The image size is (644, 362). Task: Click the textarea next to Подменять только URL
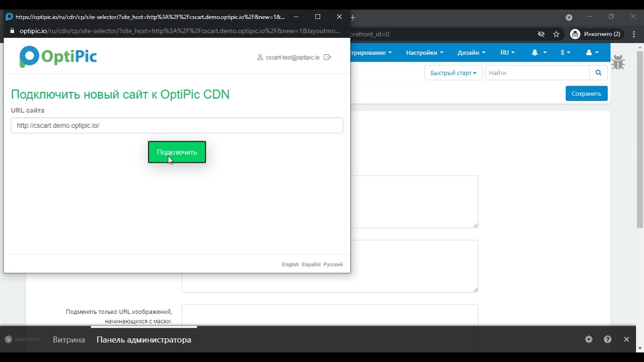[330, 315]
